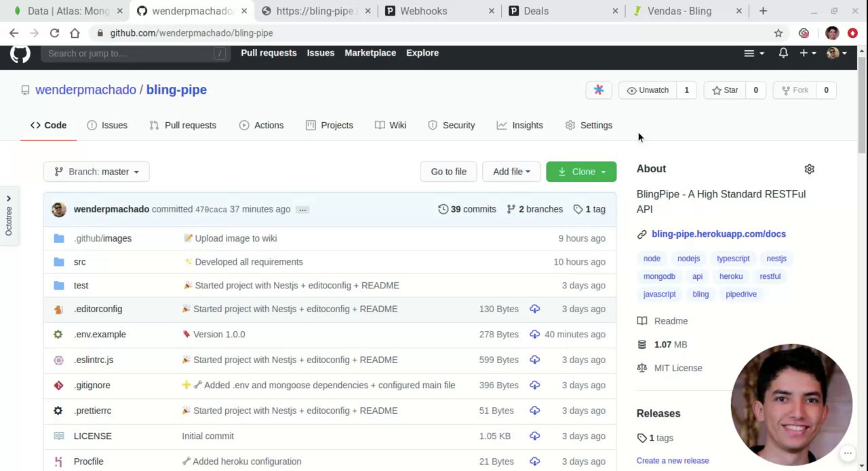Click the red browser extension icon
This screenshot has height=471, width=868.
852,33
